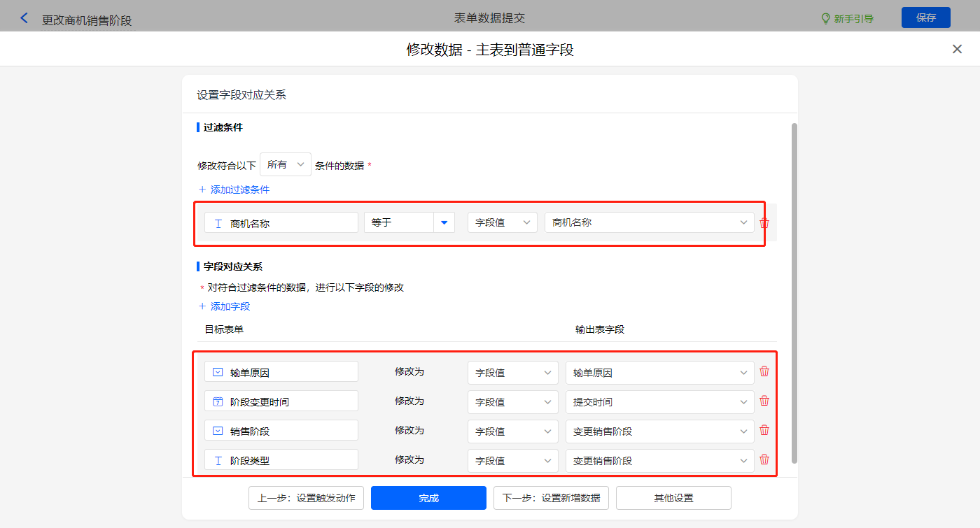Click the plus icon for 添加过滤条件
The height and width of the screenshot is (528, 980).
point(202,190)
